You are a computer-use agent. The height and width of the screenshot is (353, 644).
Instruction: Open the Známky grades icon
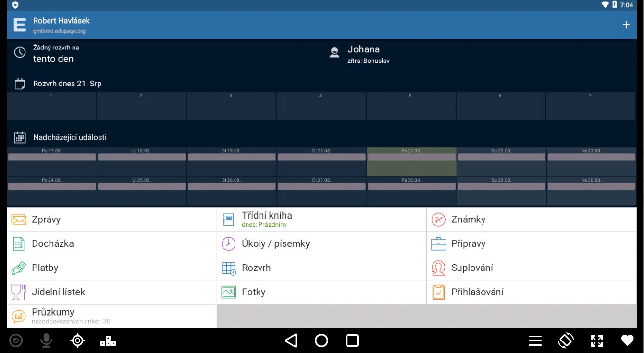438,220
